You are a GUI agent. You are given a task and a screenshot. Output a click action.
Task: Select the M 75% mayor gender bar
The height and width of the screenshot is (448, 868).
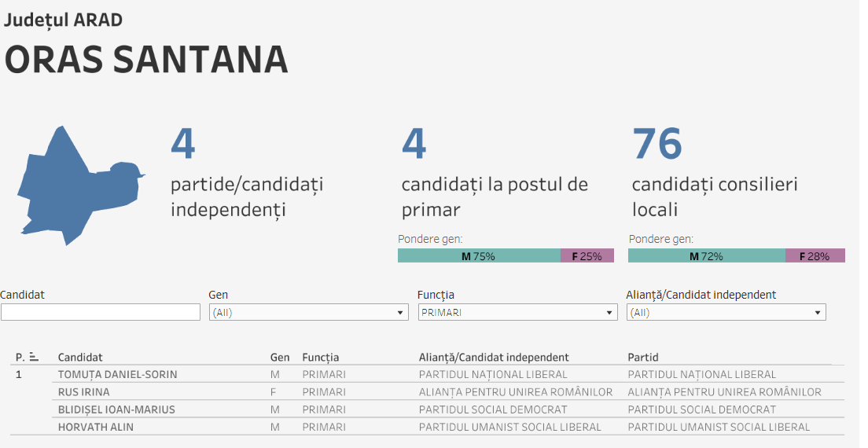tap(479, 255)
